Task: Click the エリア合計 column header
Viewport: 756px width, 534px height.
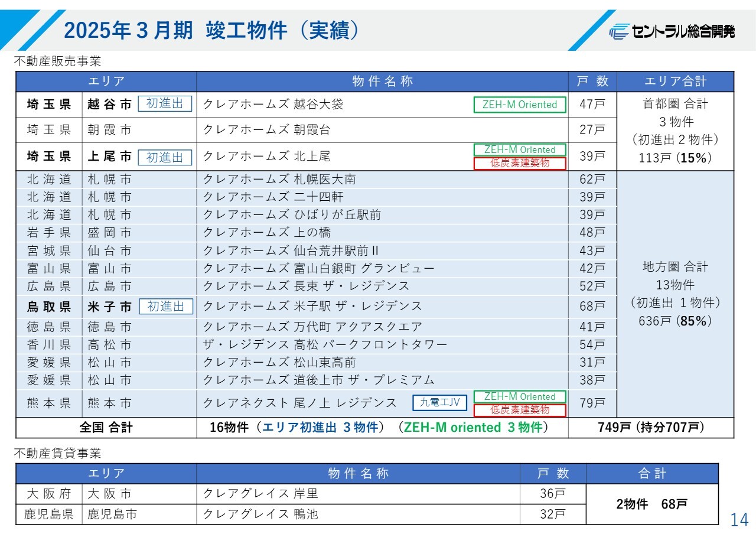Action: tap(675, 82)
